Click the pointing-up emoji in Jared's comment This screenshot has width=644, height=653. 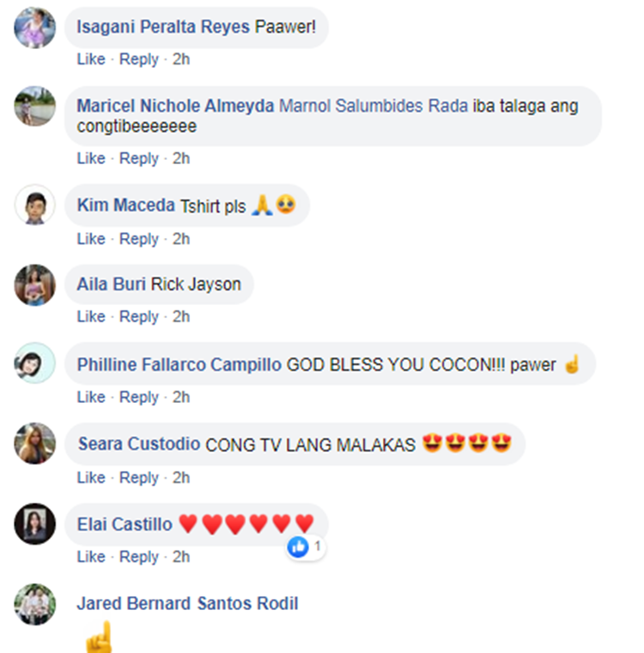[99, 638]
